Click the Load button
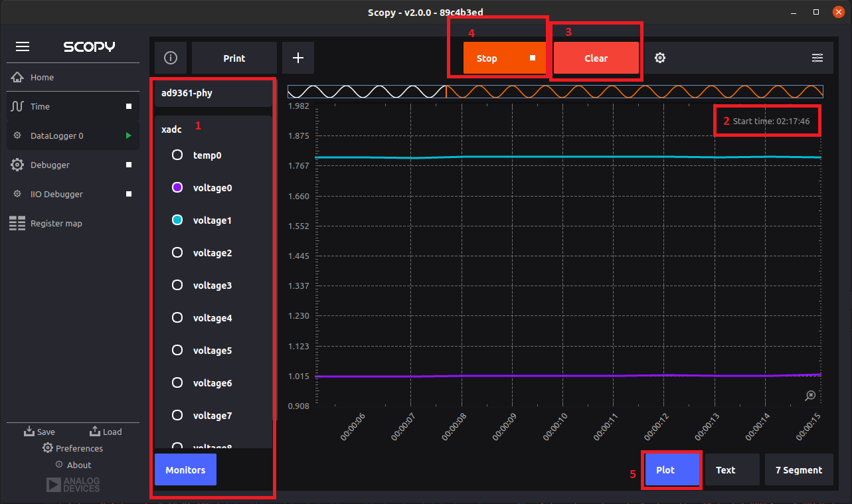The height and width of the screenshot is (504, 852). [x=106, y=432]
